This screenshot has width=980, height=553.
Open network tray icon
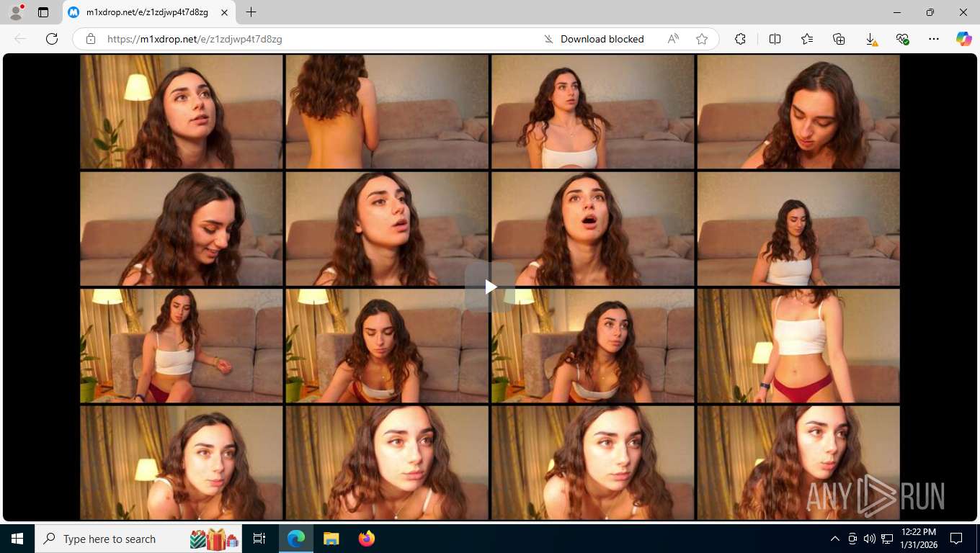pos(887,539)
